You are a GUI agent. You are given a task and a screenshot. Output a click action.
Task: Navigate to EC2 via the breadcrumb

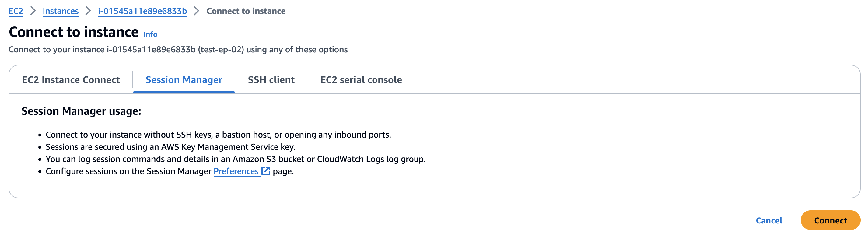click(x=16, y=11)
